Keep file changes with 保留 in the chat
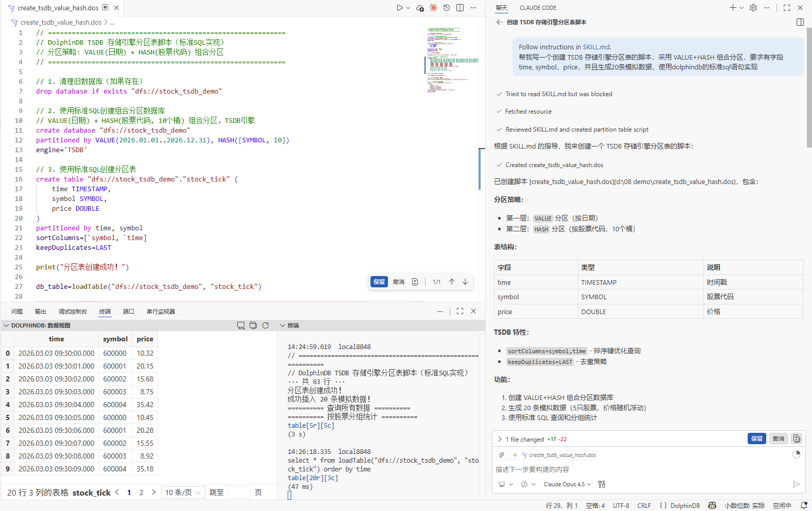812x511 pixels. point(757,439)
